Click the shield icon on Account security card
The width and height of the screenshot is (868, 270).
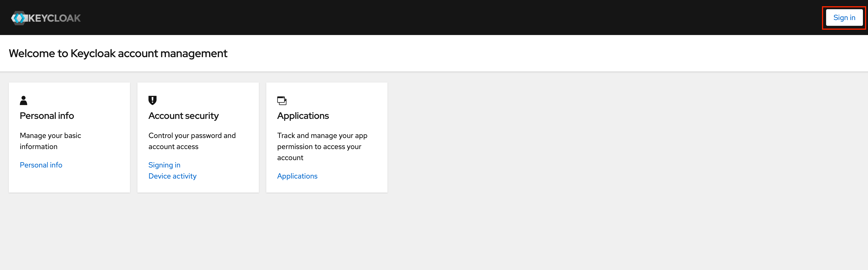coord(152,100)
